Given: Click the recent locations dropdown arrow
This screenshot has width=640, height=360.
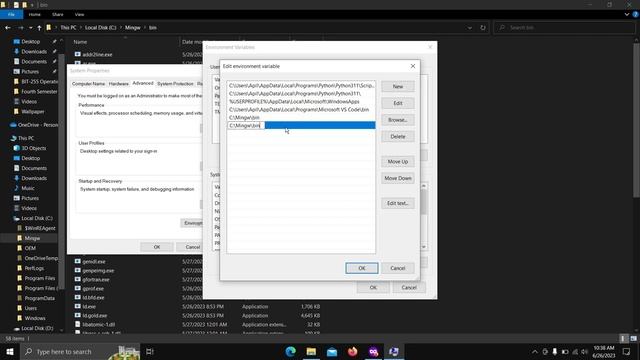Looking at the screenshot, I should (30, 28).
